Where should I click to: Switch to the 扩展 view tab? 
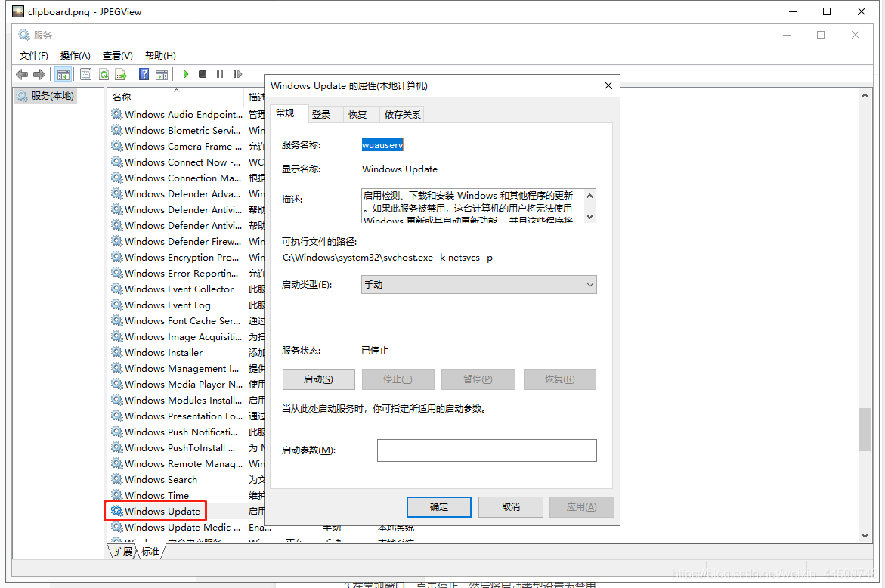122,551
